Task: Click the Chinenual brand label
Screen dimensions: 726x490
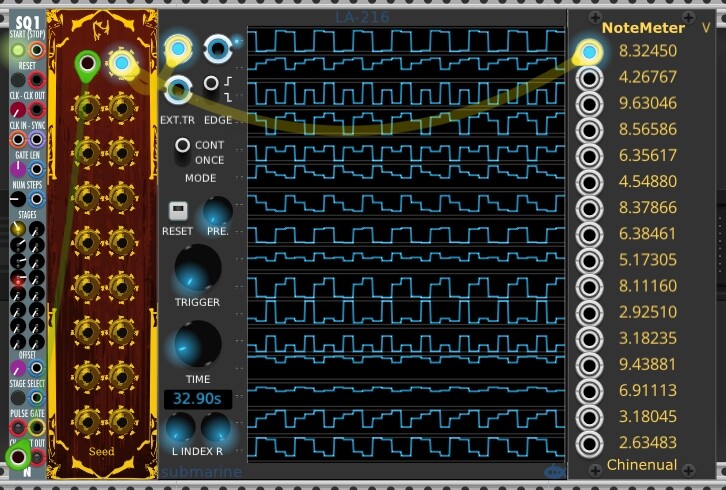Action: pos(640,465)
